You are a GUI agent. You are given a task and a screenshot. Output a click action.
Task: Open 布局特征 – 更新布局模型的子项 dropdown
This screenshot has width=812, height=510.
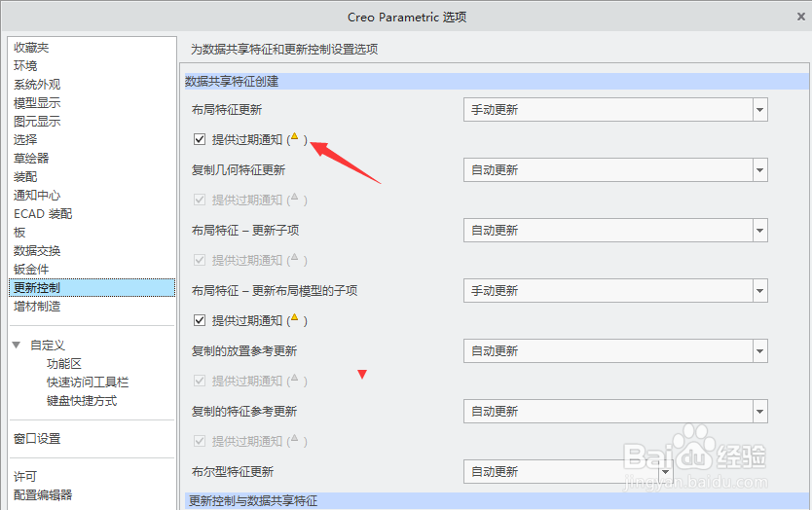(x=615, y=291)
